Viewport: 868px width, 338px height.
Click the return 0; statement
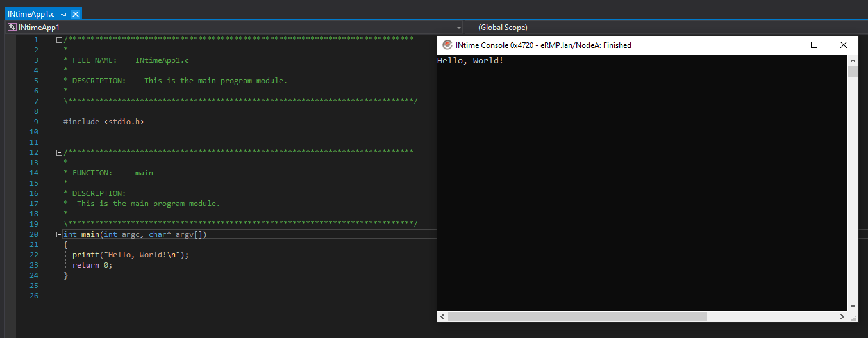pyautogui.click(x=92, y=265)
